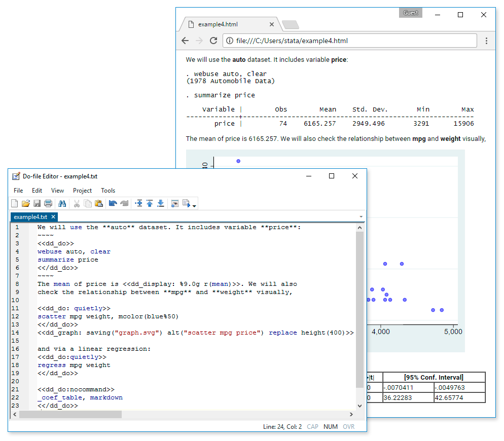Screen dimensions: 504x441
Task: Open a file in the Do-file Editor
Action: tap(25, 203)
